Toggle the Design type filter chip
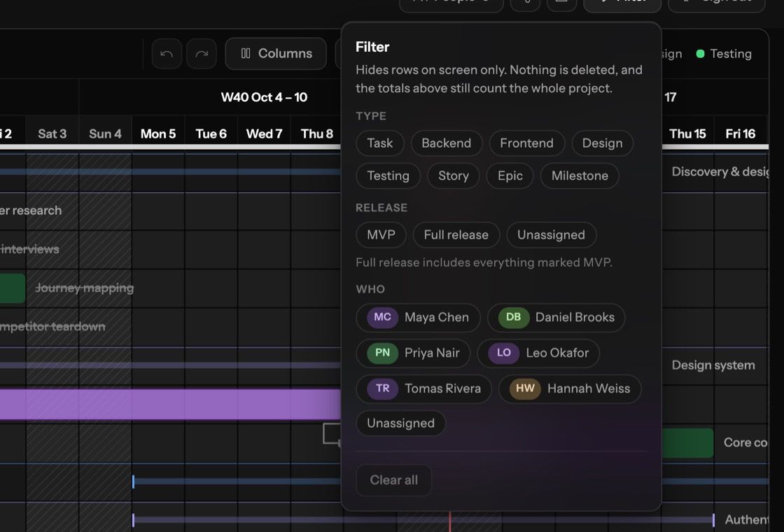This screenshot has width=784, height=532. 602,143
